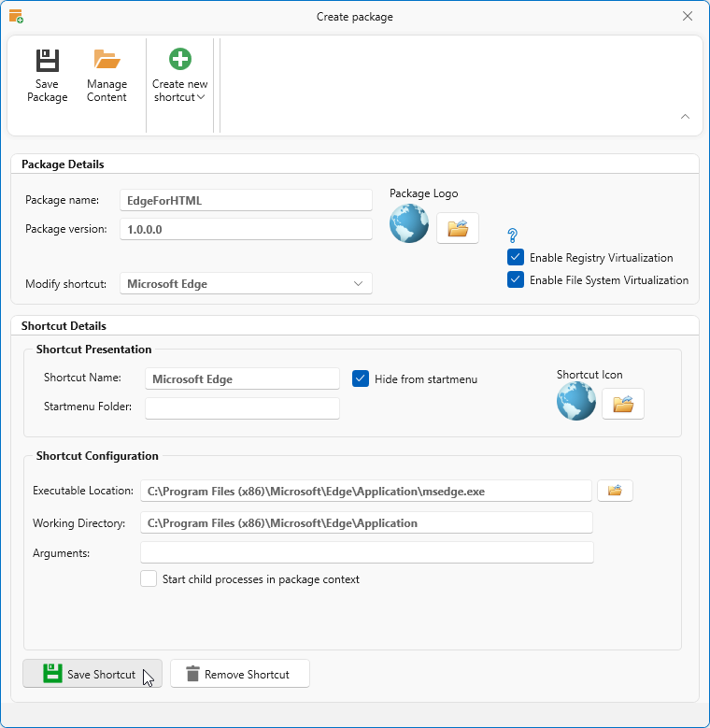Toggle Hide from startmenu checkbox
The height and width of the screenshot is (728, 710).
pos(361,378)
